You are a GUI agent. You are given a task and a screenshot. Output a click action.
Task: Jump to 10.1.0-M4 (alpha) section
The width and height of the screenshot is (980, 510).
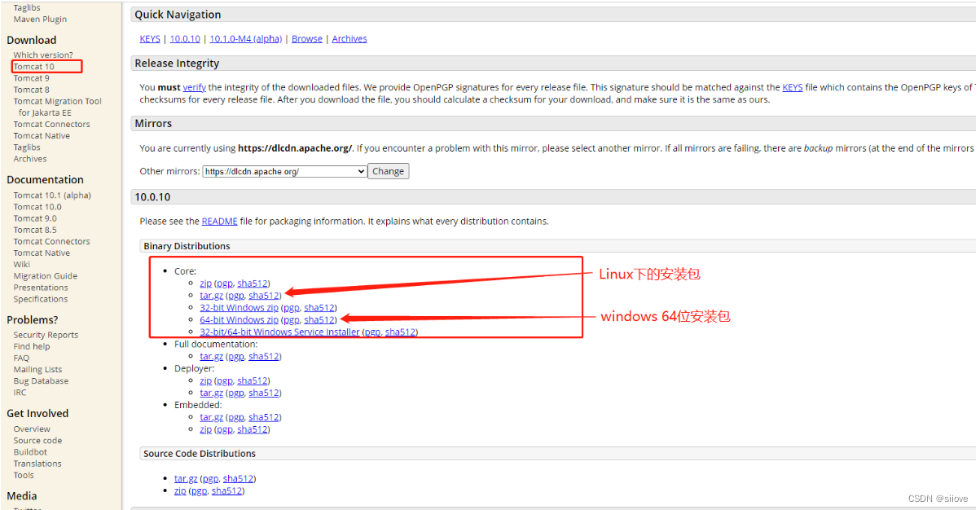click(x=246, y=39)
